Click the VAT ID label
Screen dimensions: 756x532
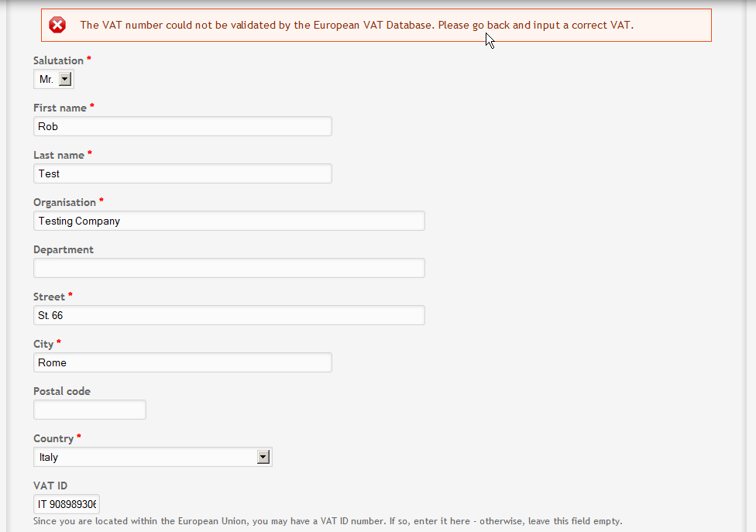[50, 486]
